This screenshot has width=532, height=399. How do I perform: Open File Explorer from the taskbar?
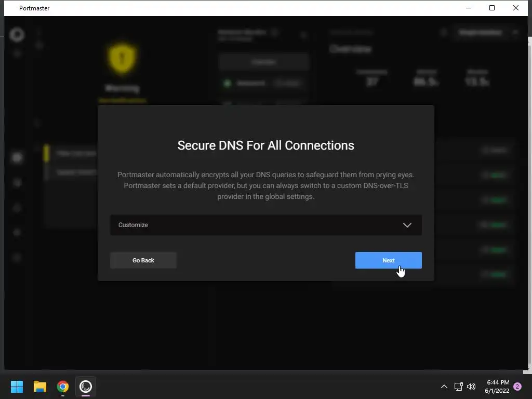pyautogui.click(x=39, y=387)
